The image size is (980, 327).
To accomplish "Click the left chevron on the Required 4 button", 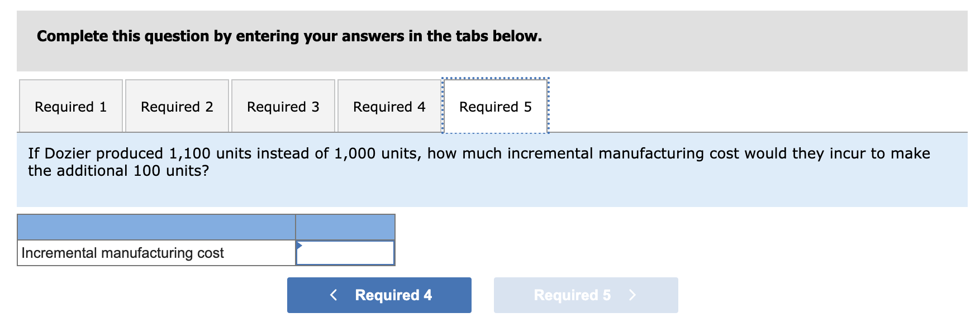I will click(334, 295).
